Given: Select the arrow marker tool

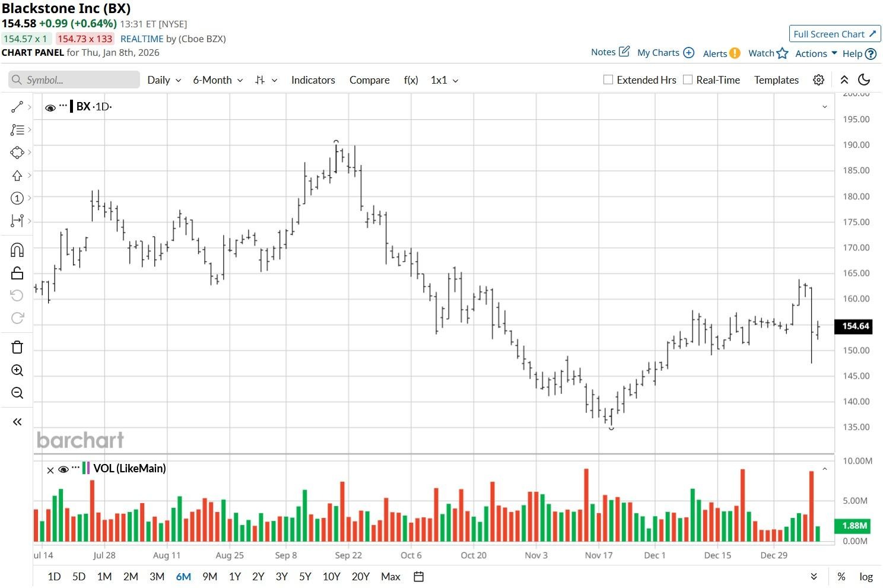Looking at the screenshot, I should tap(17, 176).
